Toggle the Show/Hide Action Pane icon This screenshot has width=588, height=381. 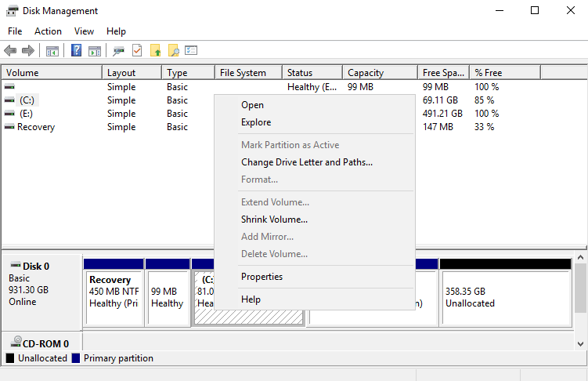95,50
